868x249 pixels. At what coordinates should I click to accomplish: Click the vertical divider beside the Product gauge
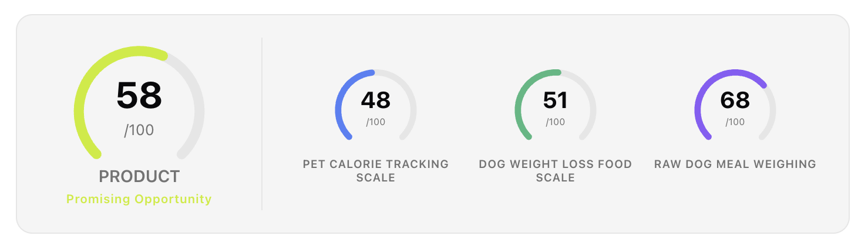click(262, 123)
